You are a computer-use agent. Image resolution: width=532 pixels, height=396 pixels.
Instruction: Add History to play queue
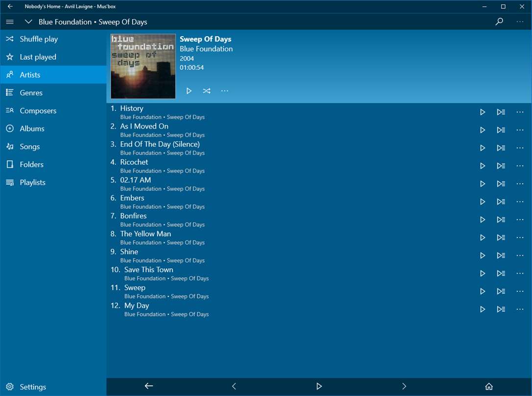pyautogui.click(x=501, y=112)
